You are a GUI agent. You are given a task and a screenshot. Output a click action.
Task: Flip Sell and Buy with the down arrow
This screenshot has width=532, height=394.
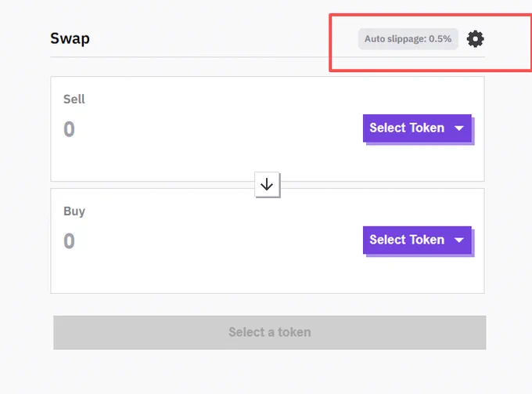click(x=267, y=184)
